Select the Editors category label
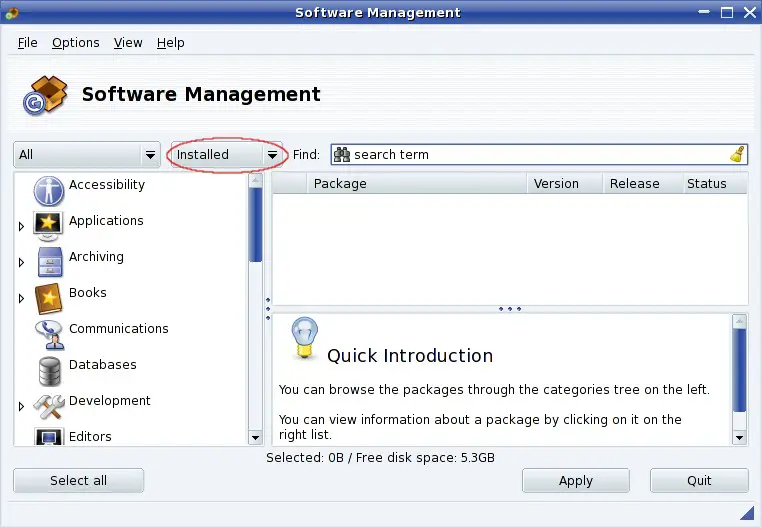The width and height of the screenshot is (762, 528). [x=90, y=437]
